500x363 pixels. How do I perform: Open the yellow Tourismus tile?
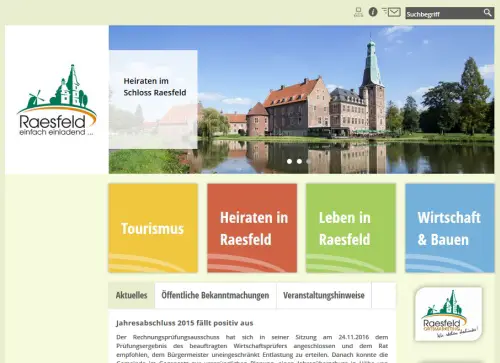[153, 228]
